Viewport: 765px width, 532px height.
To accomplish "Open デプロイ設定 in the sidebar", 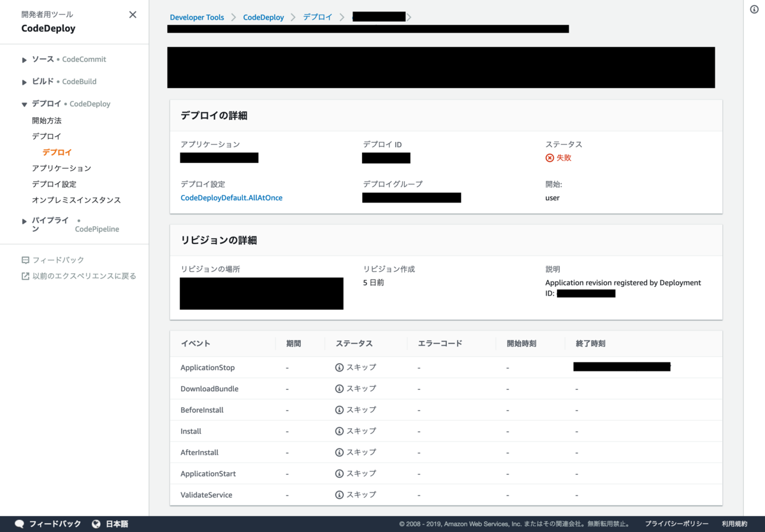I will 54,184.
